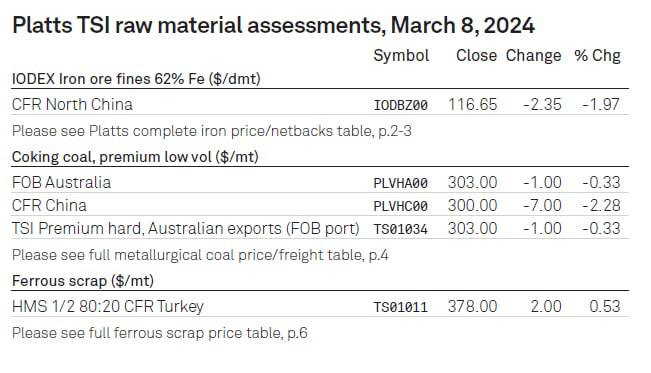Click TSI Premium hard Australian exports row

point(320,228)
